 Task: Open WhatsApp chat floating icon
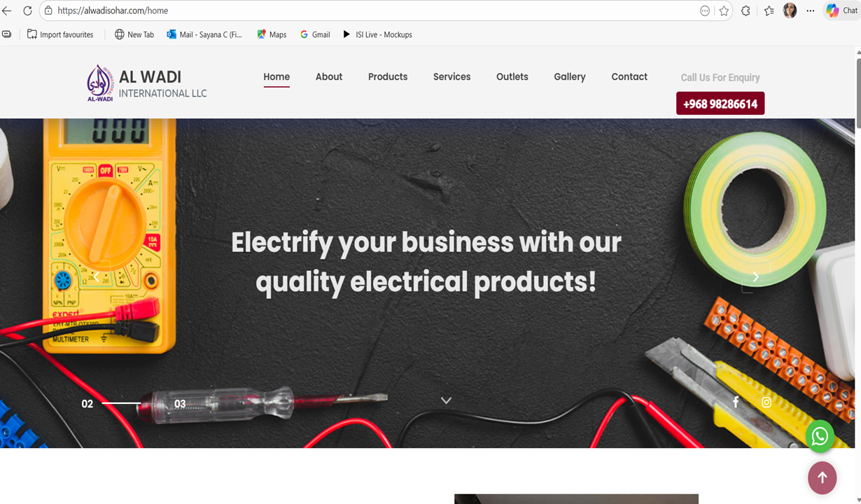820,436
